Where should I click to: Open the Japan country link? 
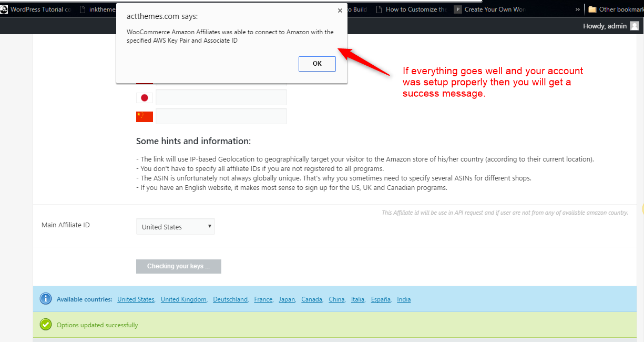tap(288, 299)
